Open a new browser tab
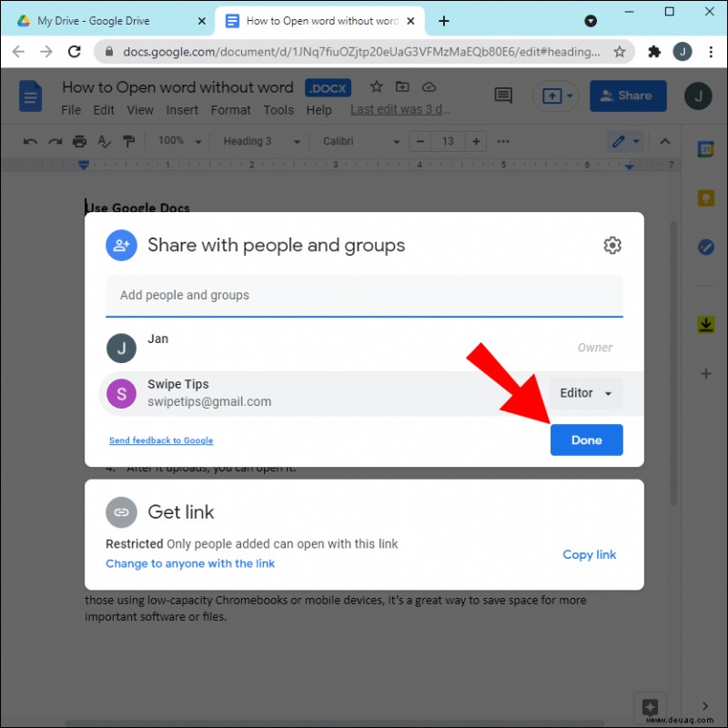Viewport: 728px width, 728px height. click(444, 21)
